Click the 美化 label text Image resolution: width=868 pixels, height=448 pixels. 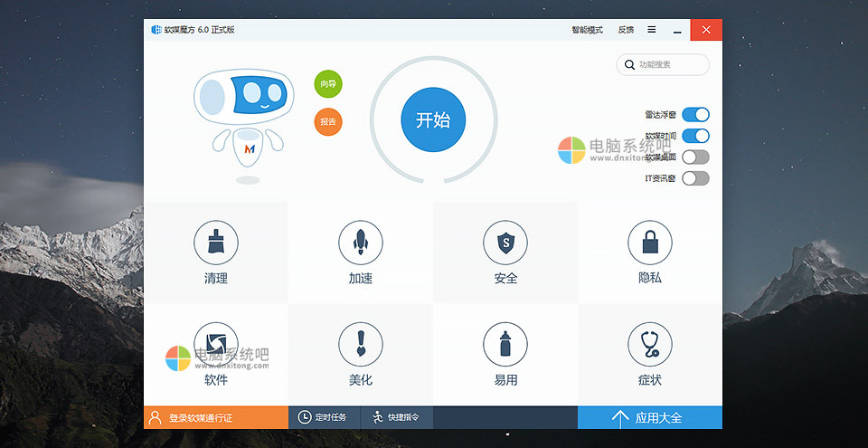(361, 380)
